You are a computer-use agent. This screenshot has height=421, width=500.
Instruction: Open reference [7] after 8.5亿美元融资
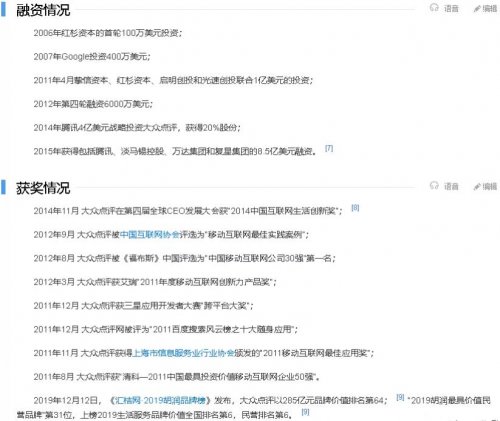pyautogui.click(x=329, y=148)
